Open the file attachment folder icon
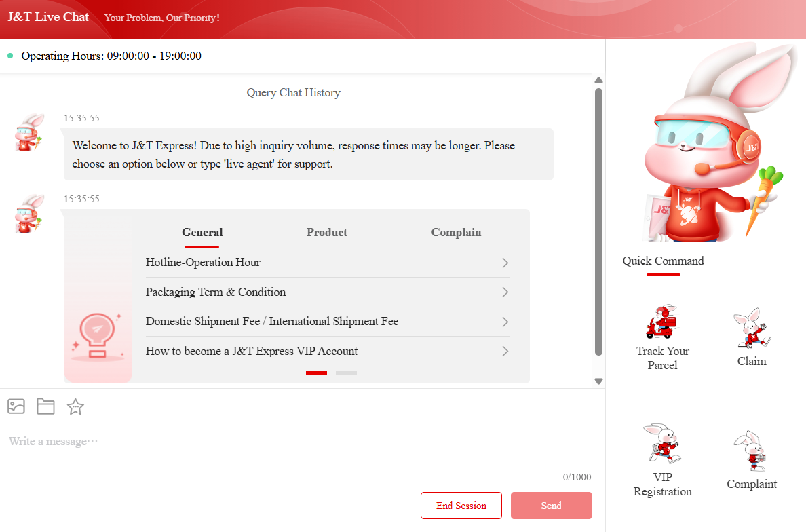This screenshot has height=532, width=806. [45, 406]
